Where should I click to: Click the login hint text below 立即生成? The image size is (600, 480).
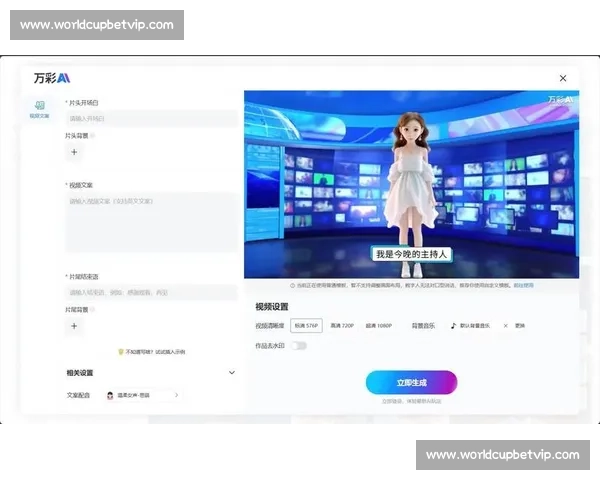pyautogui.click(x=411, y=401)
